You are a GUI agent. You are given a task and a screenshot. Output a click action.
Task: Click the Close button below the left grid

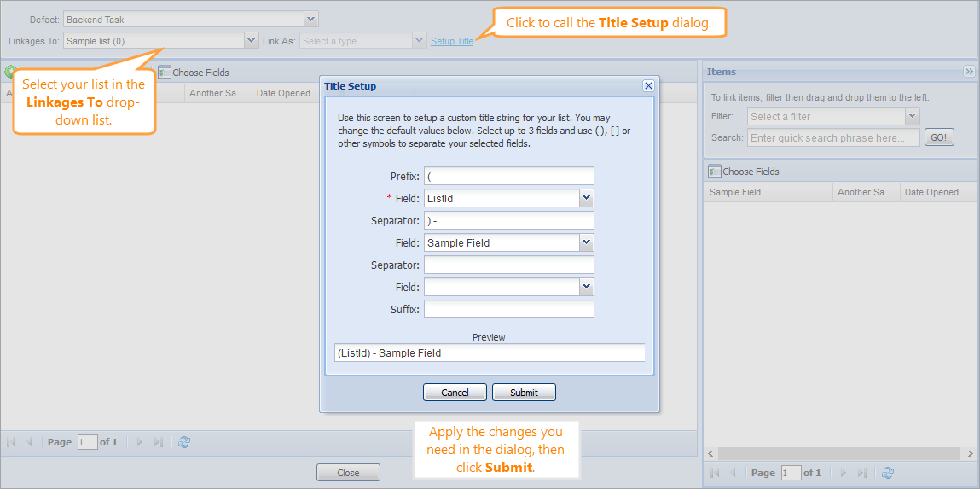pos(348,473)
